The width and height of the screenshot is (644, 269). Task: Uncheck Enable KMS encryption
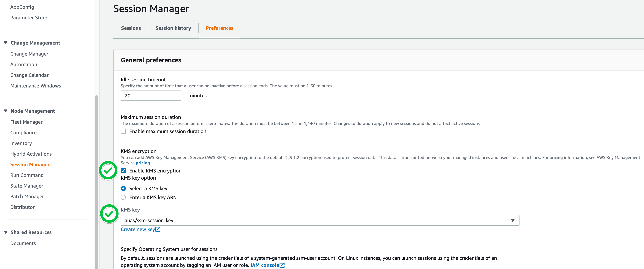123,171
